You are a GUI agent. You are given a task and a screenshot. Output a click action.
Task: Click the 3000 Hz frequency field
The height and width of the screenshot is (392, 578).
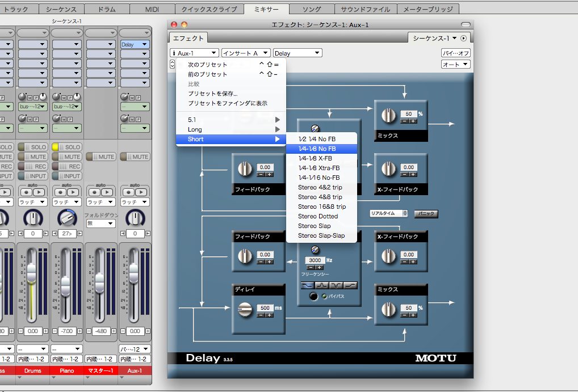click(315, 260)
